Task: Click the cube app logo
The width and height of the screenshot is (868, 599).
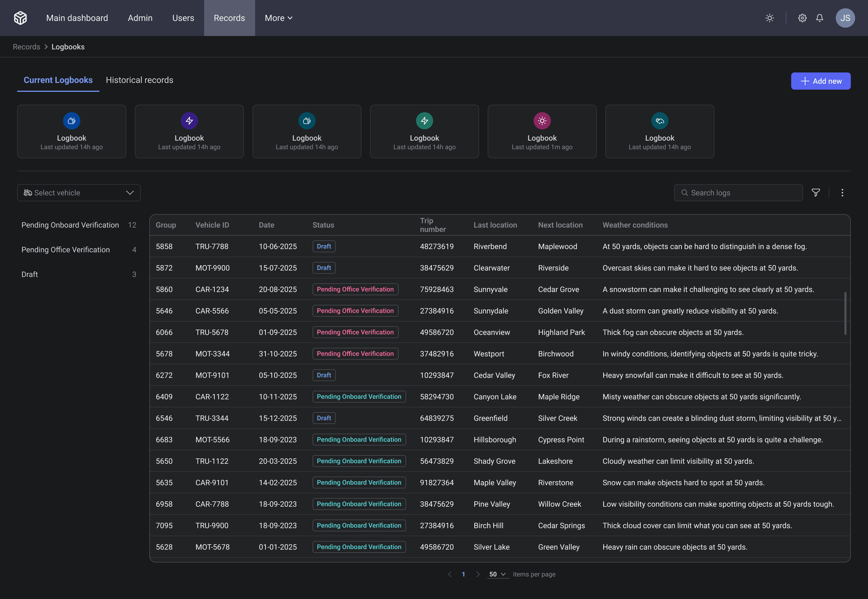Action: click(20, 18)
